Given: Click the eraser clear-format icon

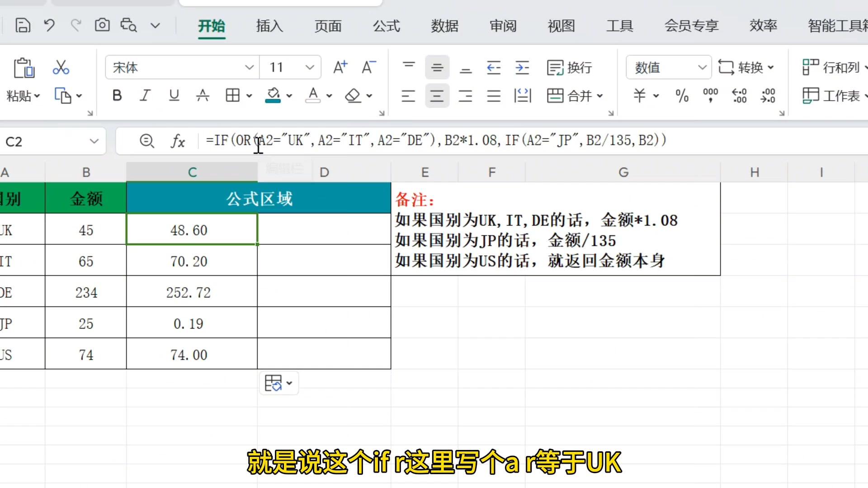Looking at the screenshot, I should [x=353, y=95].
